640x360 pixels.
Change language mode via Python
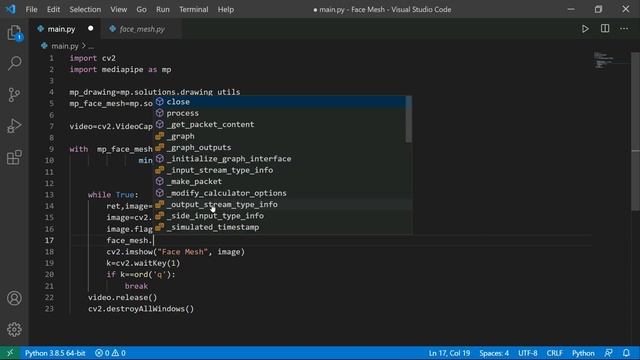(583, 353)
